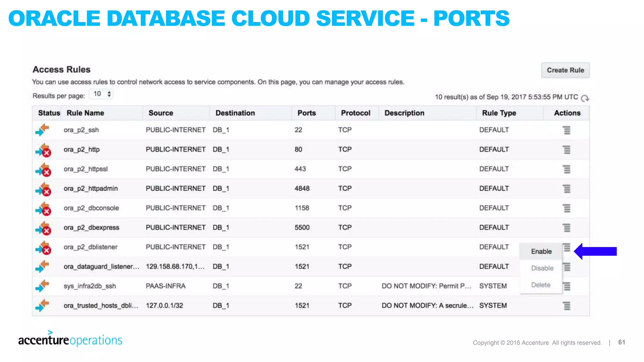Choose Enable from the actions menu
644x362 pixels.
coord(541,251)
